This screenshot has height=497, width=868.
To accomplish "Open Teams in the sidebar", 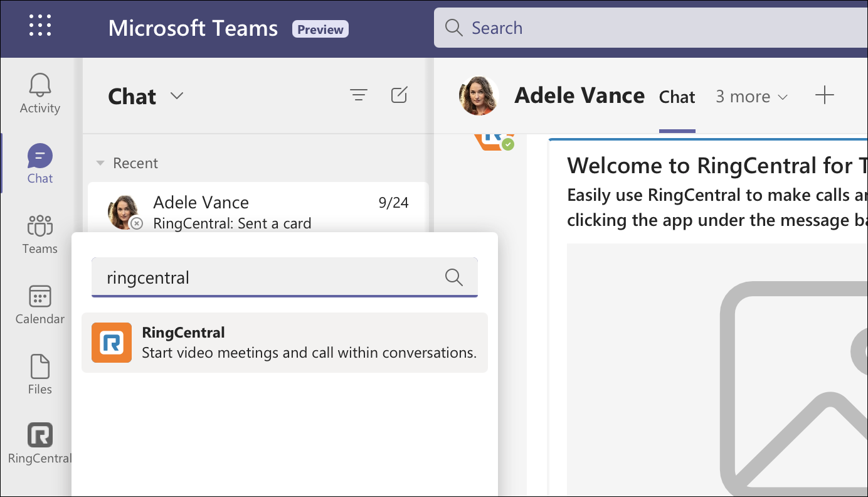I will pyautogui.click(x=40, y=234).
